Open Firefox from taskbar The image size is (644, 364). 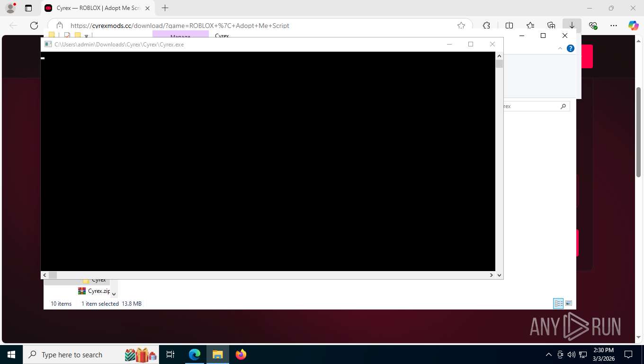click(x=241, y=355)
